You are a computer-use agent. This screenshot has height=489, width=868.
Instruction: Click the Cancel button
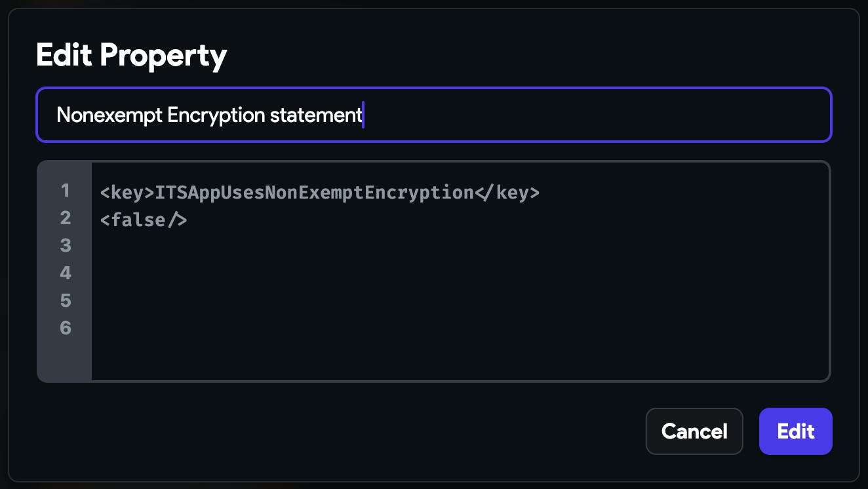pyautogui.click(x=694, y=431)
